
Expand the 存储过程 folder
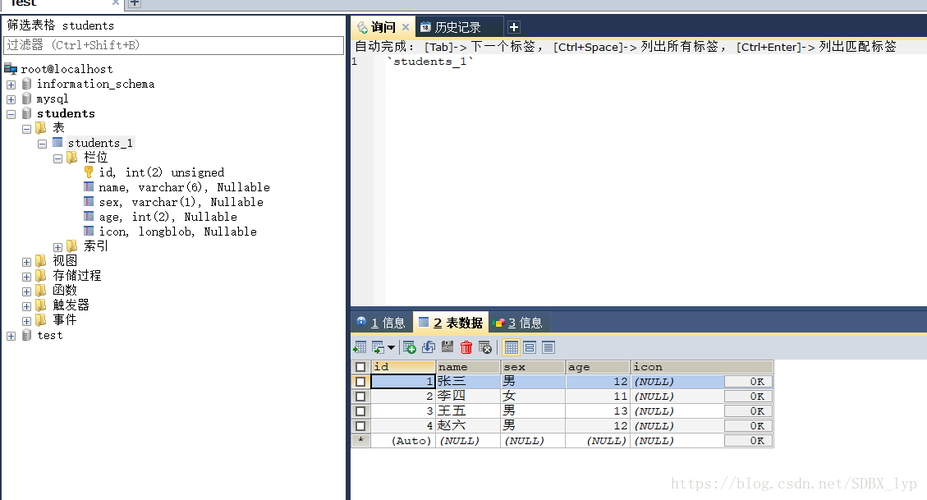tap(27, 277)
